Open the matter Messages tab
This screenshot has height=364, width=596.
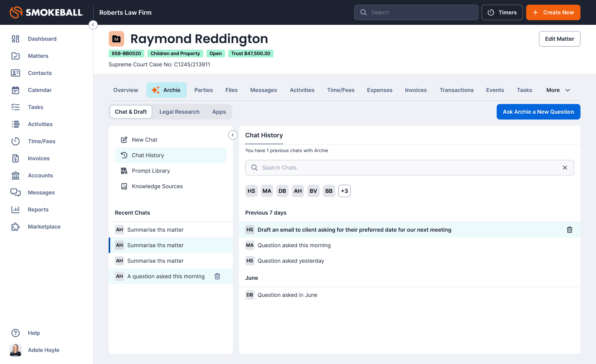pyautogui.click(x=264, y=90)
